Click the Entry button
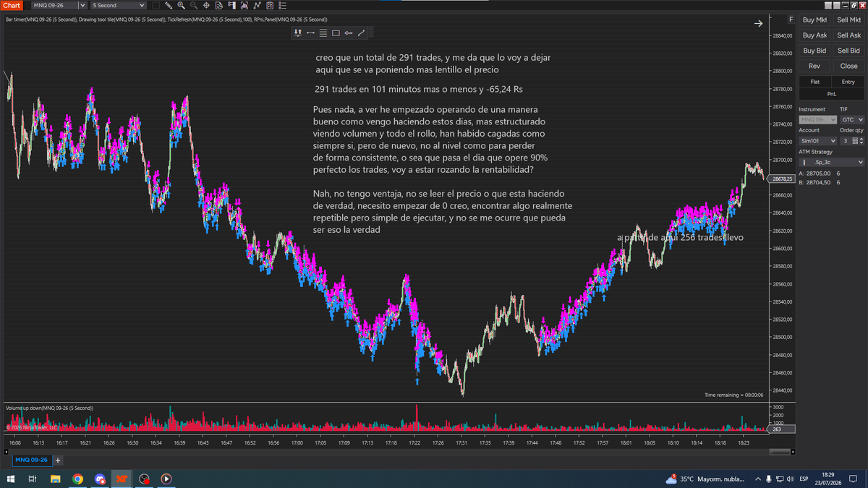The width and height of the screenshot is (868, 488). [848, 82]
